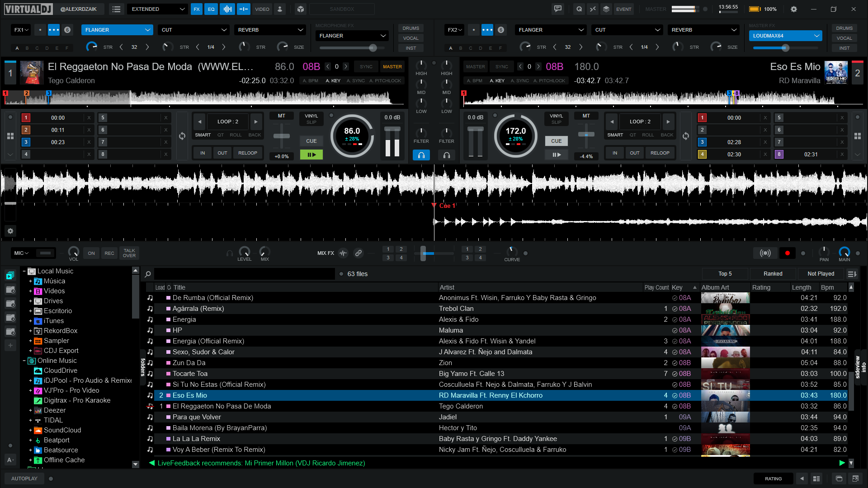868x488 pixels.
Task: Toggle the mixer link chain icon
Action: 359,253
